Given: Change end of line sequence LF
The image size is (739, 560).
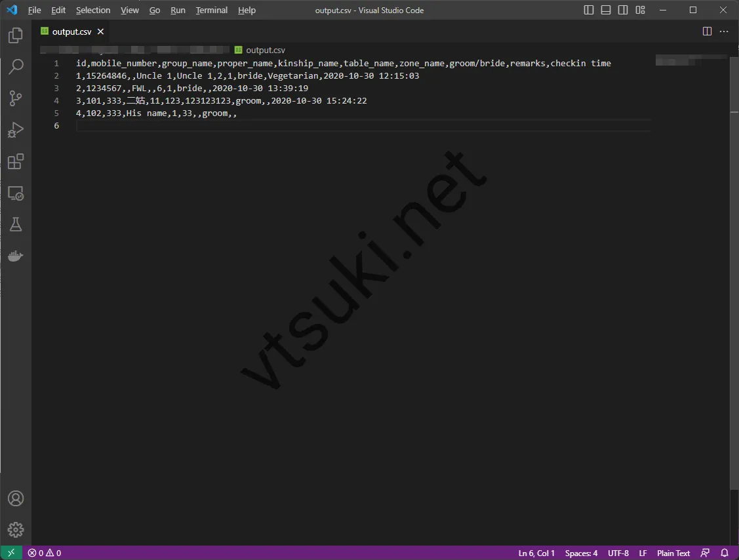Looking at the screenshot, I should click(643, 553).
